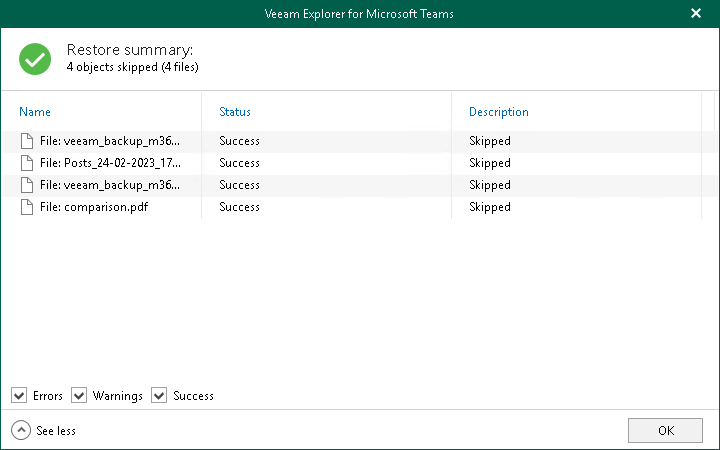
Task: Toggle the Warnings filter checkbox
Action: pos(79,396)
